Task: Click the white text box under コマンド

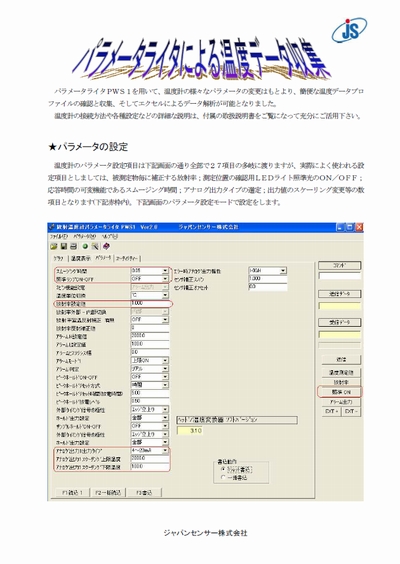Action: [340, 276]
